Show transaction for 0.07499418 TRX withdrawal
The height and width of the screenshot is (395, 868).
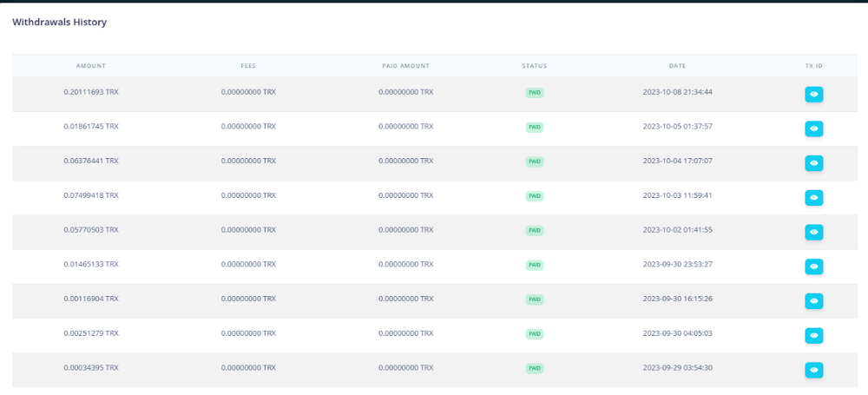[813, 198]
